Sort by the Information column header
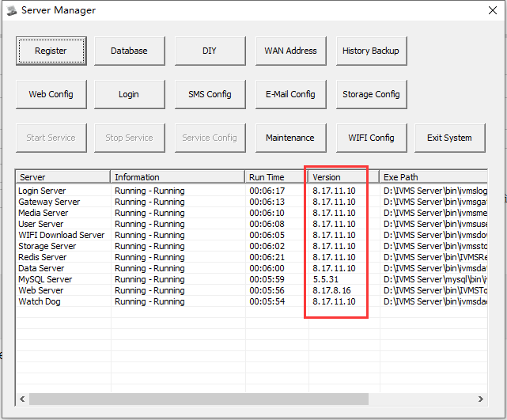 tap(177, 177)
